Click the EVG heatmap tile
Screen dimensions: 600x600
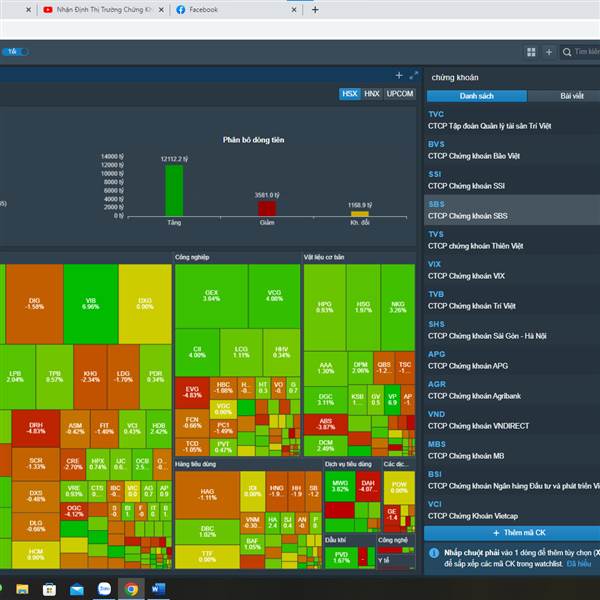coord(192,393)
